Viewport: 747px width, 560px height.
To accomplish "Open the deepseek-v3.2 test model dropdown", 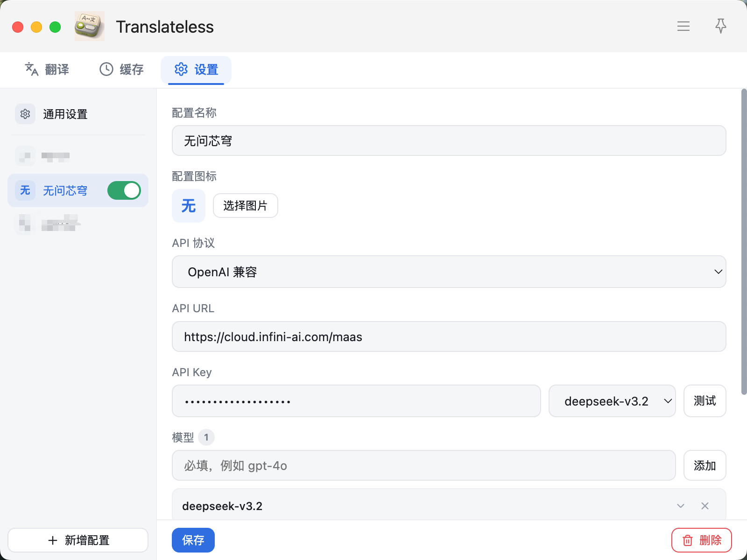I will coord(612,401).
